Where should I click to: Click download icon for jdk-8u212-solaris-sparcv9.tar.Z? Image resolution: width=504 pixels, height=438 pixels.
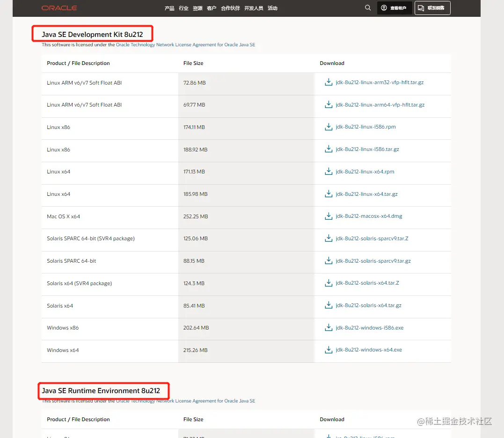[329, 238]
